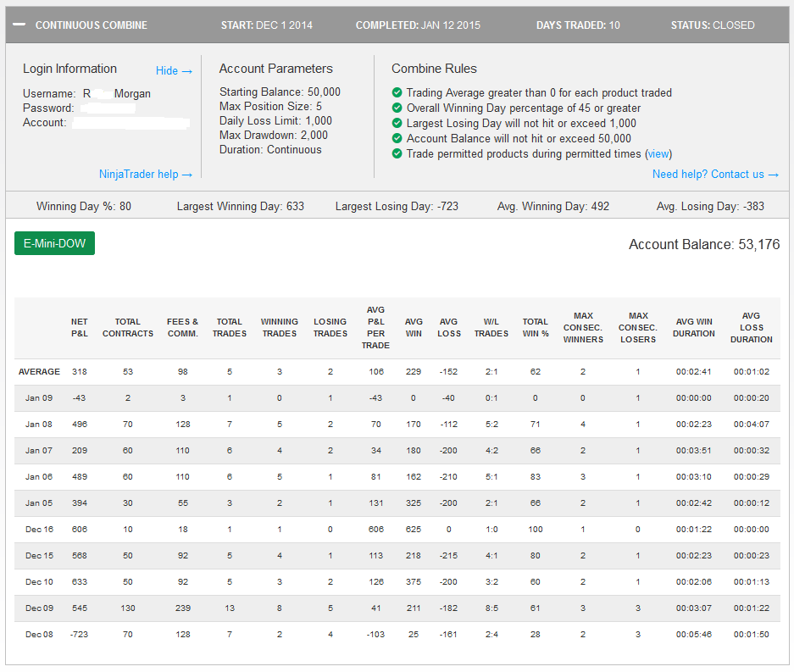Select the E-Mini-DOW product button
Image resolution: width=794 pixels, height=672 pixels.
coord(55,243)
